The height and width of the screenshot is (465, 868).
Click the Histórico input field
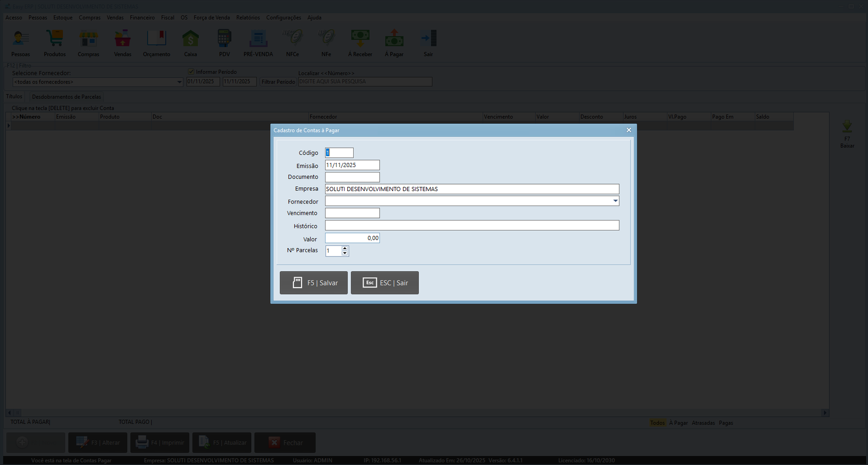click(x=471, y=226)
